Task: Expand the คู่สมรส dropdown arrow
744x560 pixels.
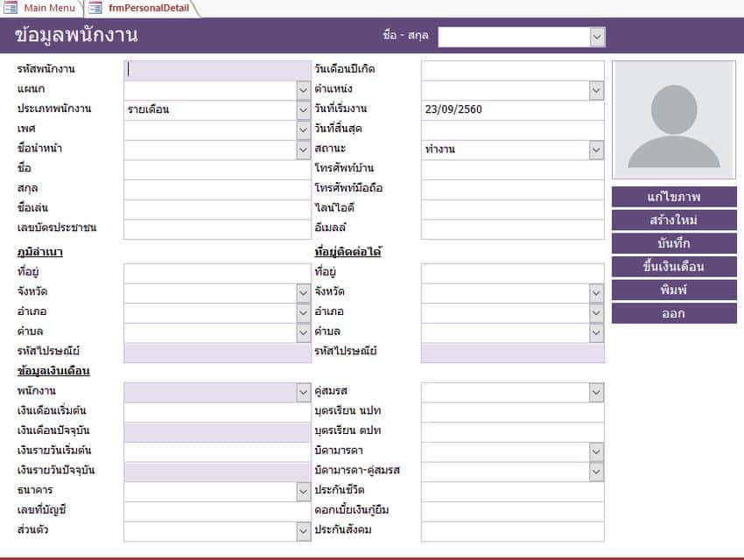Action: click(596, 393)
